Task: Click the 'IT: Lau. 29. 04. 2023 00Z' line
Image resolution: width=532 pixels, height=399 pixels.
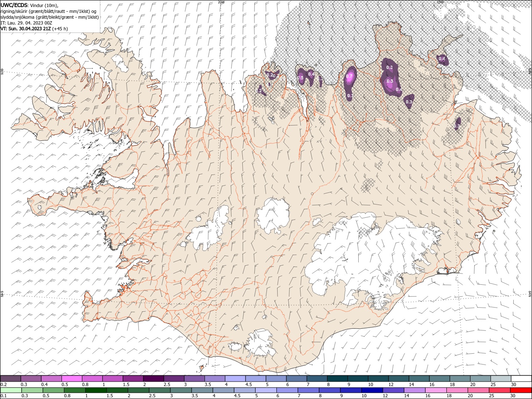Action: click(26, 23)
